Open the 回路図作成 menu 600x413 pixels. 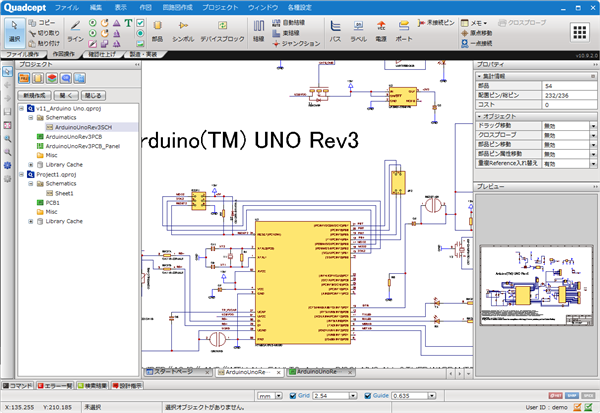click(x=178, y=7)
